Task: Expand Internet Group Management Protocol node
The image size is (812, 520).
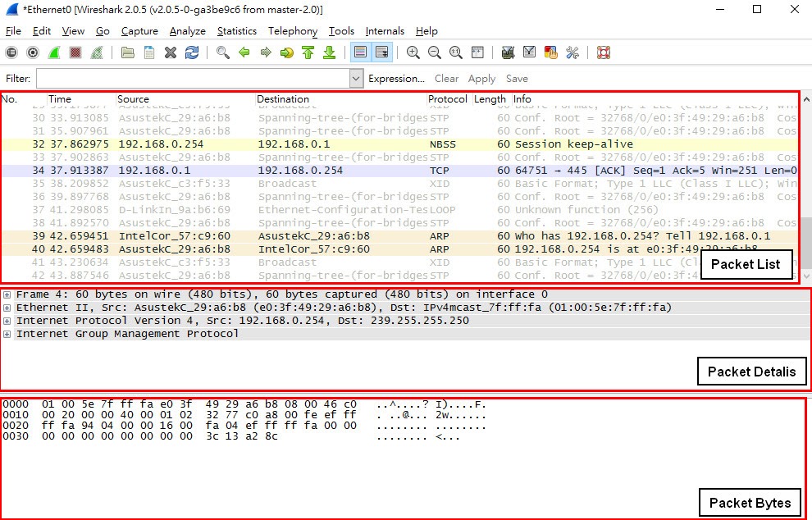Action: [7, 334]
